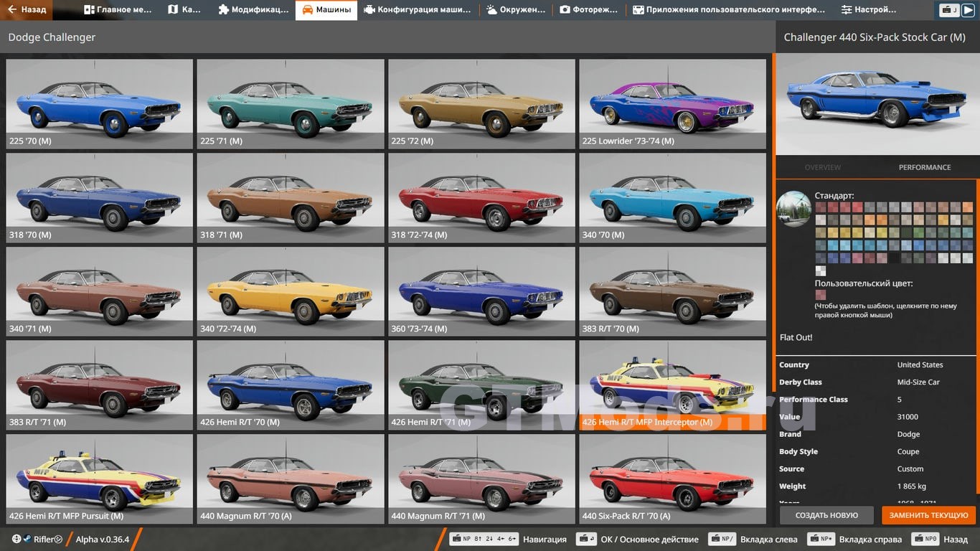Open the Главное меню tab
Screen dimensions: 980x551
pyautogui.click(x=118, y=10)
